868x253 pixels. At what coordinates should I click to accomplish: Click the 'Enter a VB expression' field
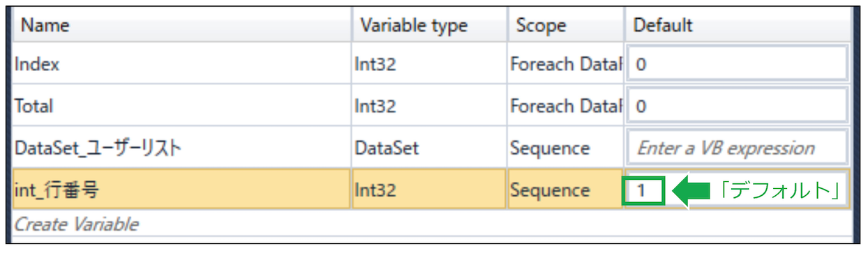pos(738,148)
